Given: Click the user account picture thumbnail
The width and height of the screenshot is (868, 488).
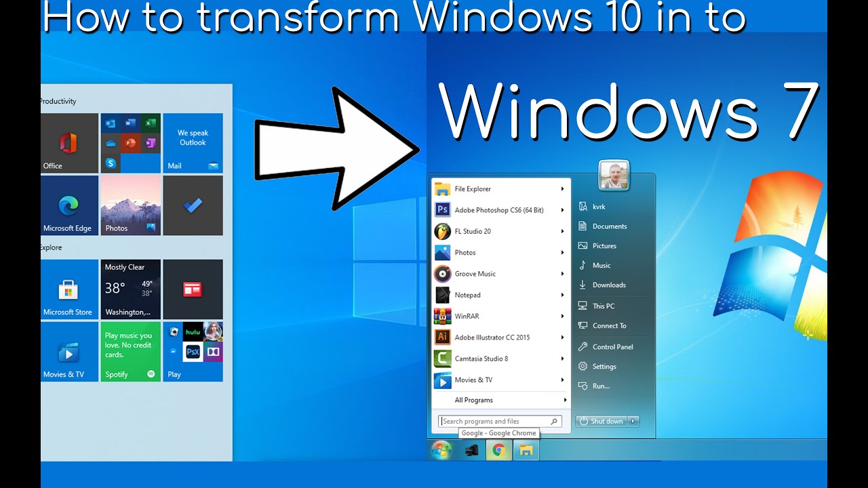Looking at the screenshot, I should click(x=614, y=175).
